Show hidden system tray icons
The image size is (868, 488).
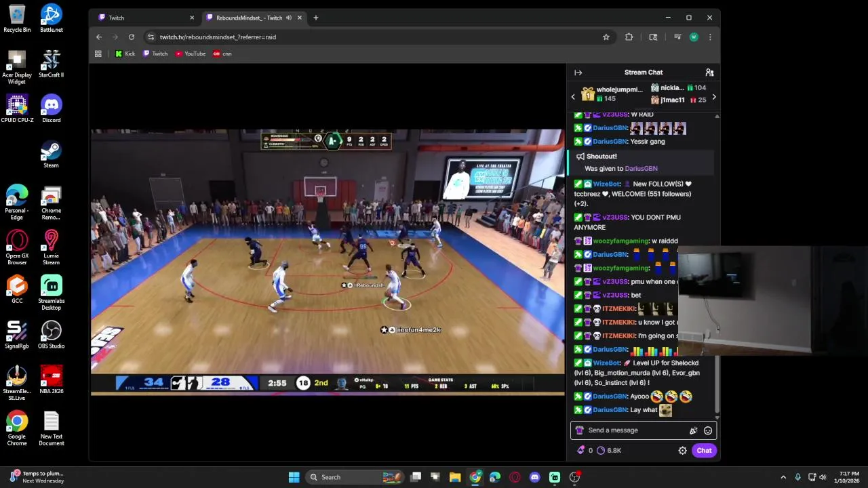783,477
